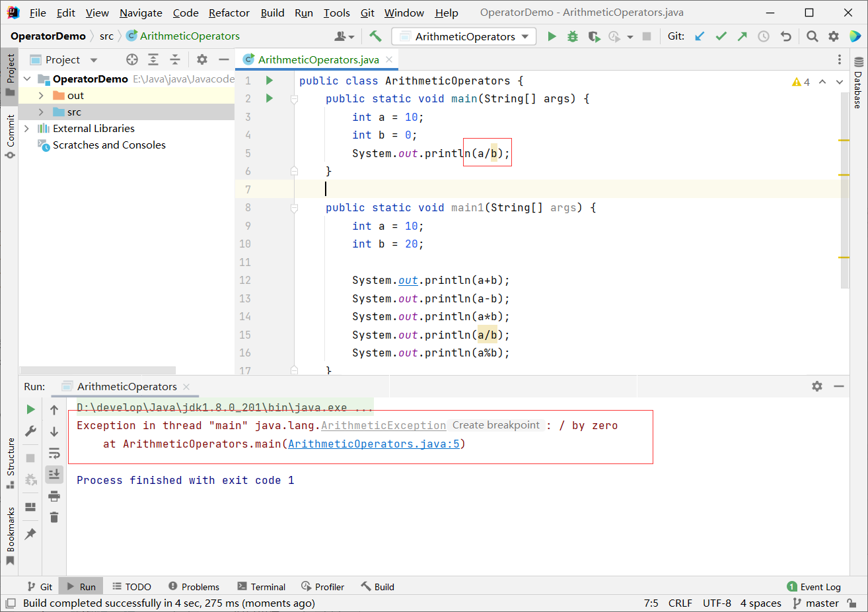Toggle soft-wrap in the Run console
868x612 pixels.
pyautogui.click(x=54, y=453)
